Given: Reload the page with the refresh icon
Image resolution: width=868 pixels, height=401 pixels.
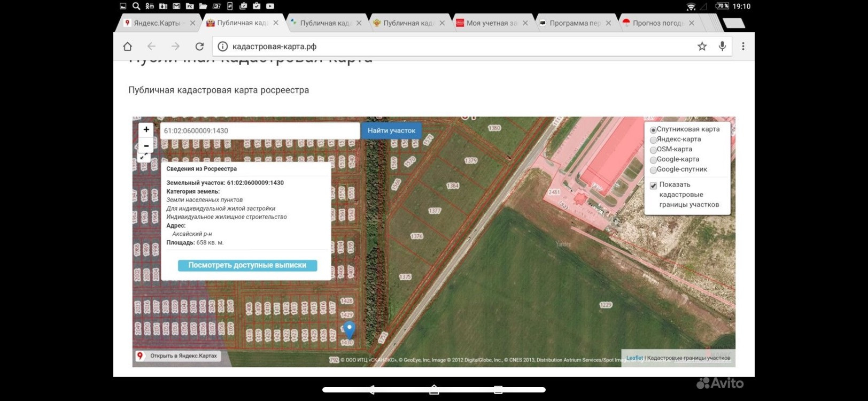Looking at the screenshot, I should pos(199,47).
